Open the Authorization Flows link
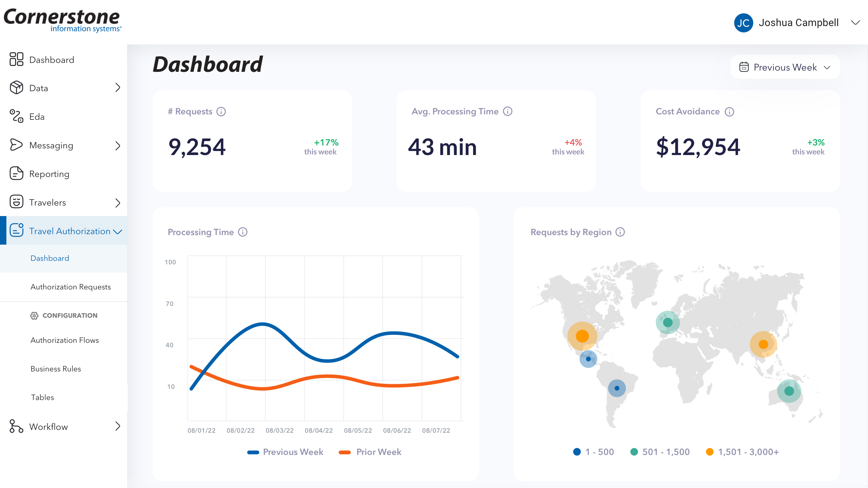Screen dimensions: 868x488 65,340
